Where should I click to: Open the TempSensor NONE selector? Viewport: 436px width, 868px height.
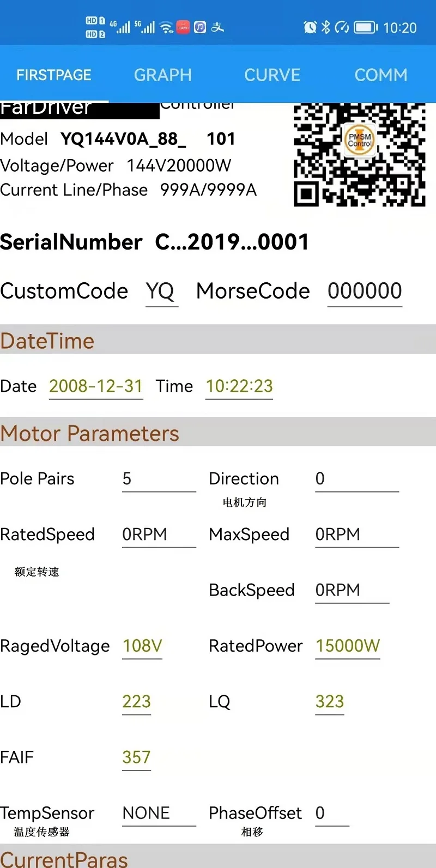159,814
